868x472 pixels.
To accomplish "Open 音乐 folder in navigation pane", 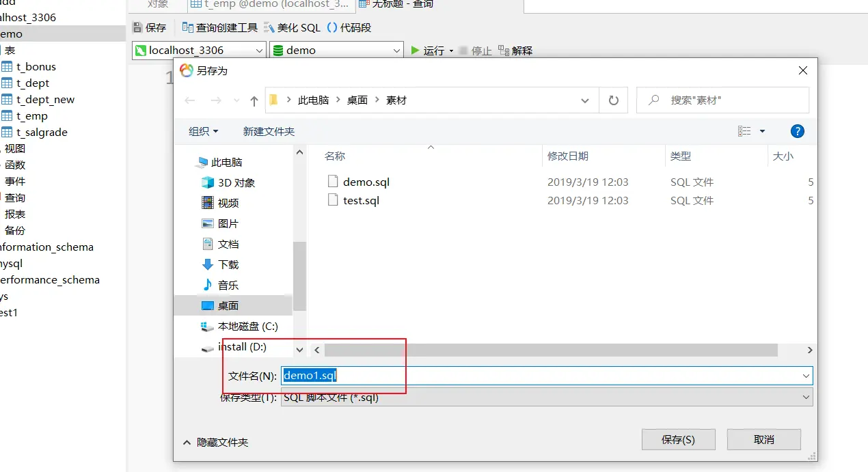I will (x=228, y=285).
